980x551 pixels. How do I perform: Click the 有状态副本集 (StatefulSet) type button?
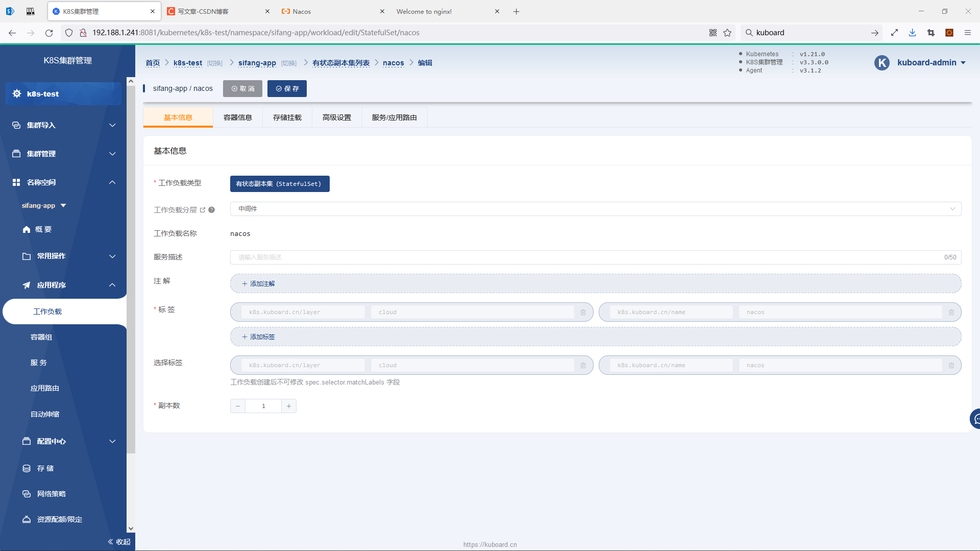coord(280,184)
